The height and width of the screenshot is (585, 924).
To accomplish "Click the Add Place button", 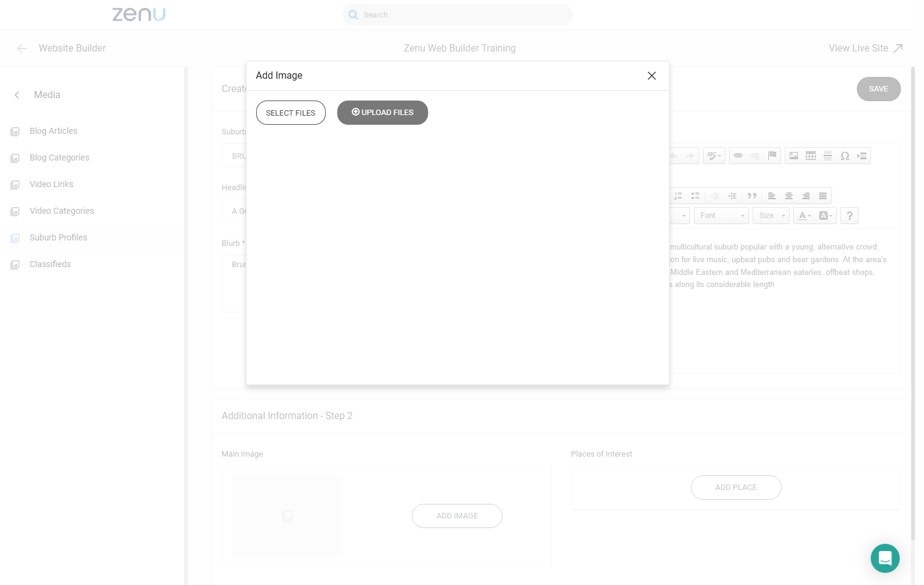I will [x=736, y=487].
